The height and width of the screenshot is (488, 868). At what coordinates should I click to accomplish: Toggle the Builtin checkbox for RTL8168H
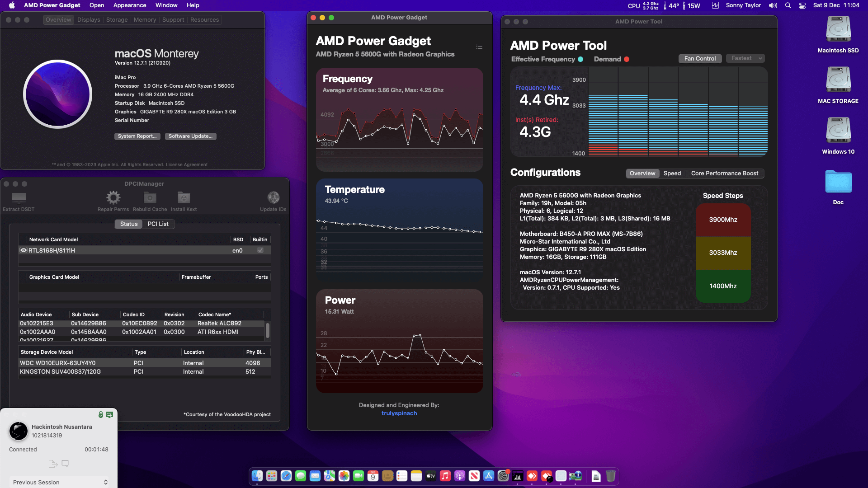(x=260, y=250)
